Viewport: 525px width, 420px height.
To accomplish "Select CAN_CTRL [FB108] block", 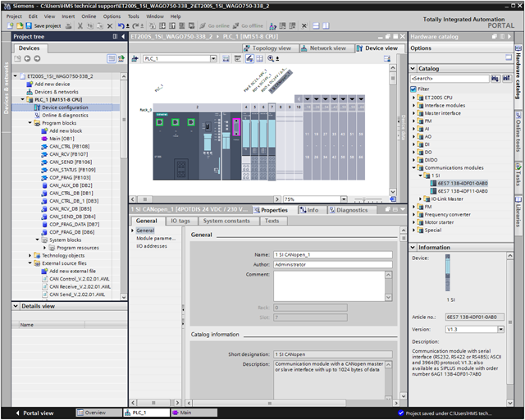I will 69,146.
